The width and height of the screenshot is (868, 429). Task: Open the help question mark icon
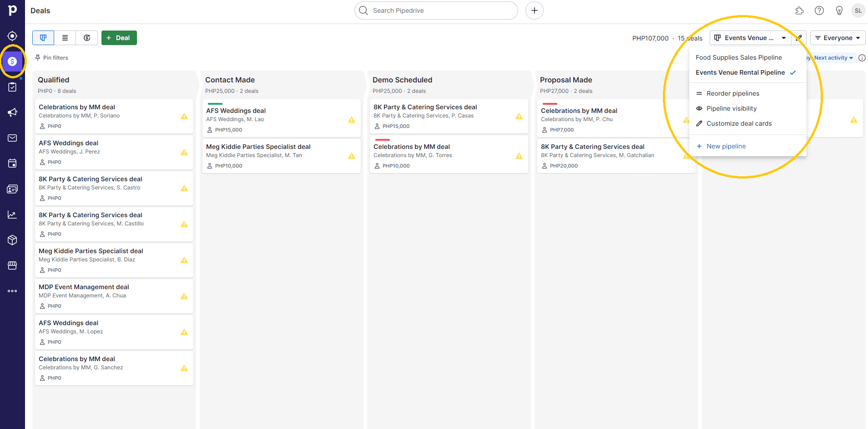(819, 10)
